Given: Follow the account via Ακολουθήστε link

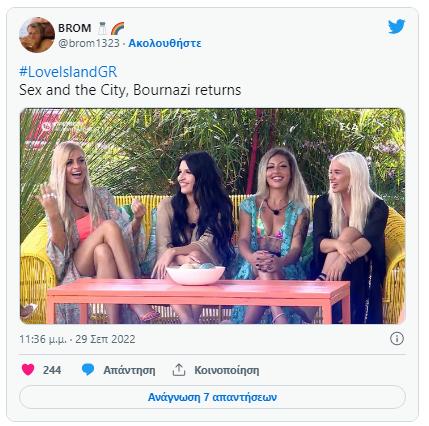Looking at the screenshot, I should [x=165, y=44].
